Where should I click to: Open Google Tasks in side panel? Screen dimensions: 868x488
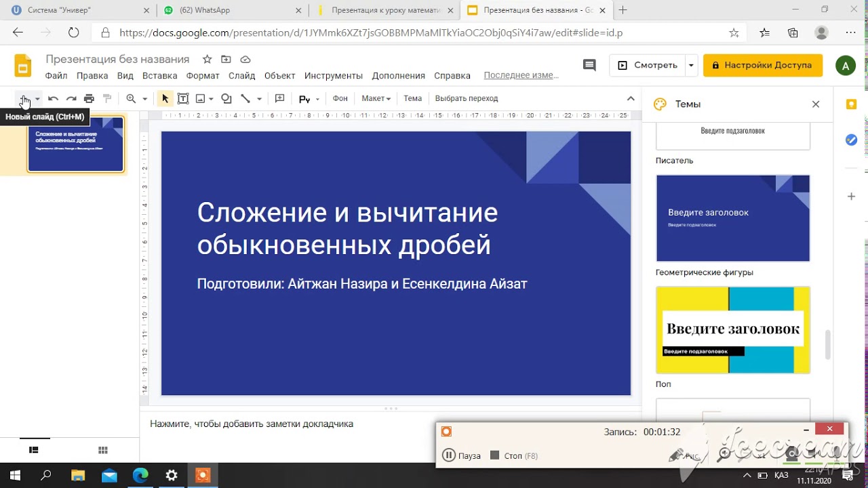click(x=852, y=140)
